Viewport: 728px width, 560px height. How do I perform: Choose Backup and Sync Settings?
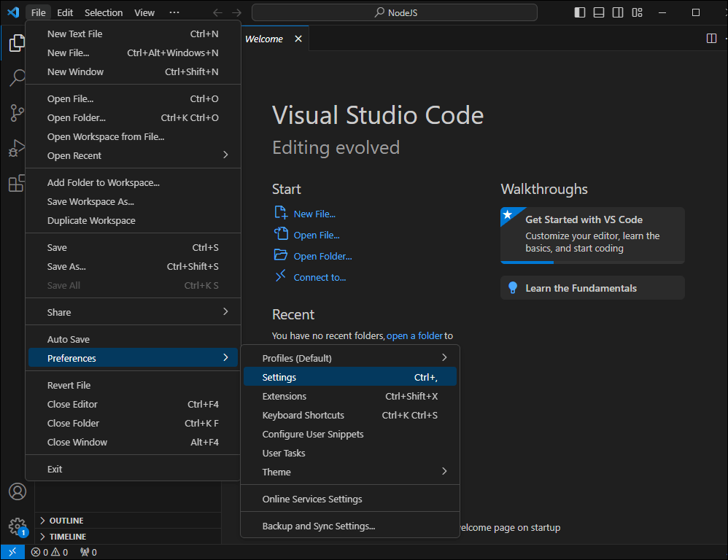[350, 526]
